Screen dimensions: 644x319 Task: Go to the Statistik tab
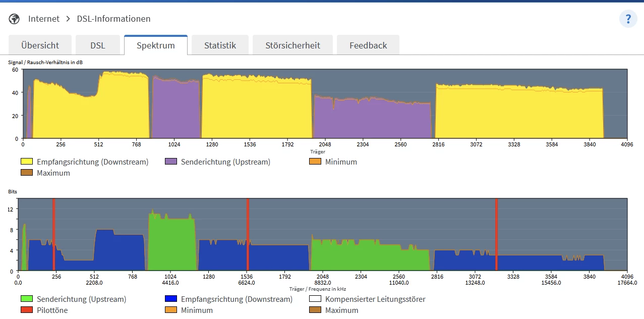(220, 45)
